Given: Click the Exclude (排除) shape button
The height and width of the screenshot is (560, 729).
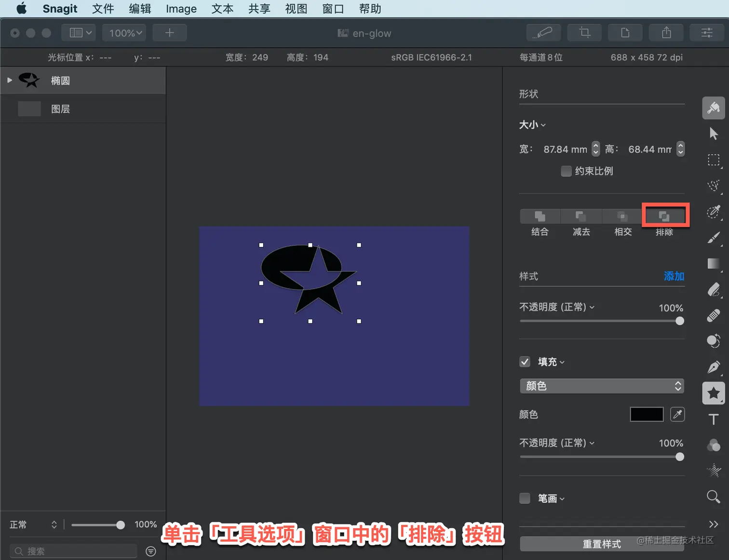Looking at the screenshot, I should coord(664,216).
